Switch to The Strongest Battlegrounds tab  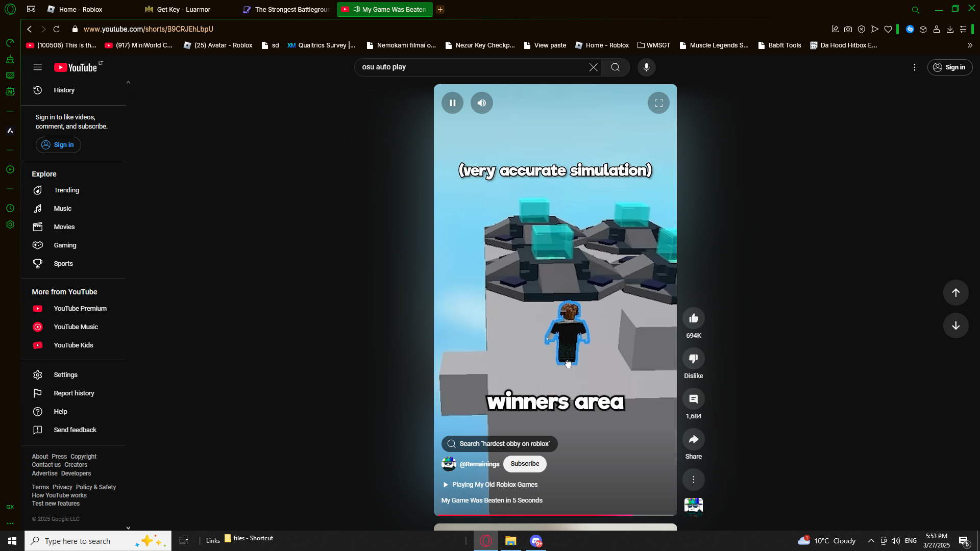point(286,9)
